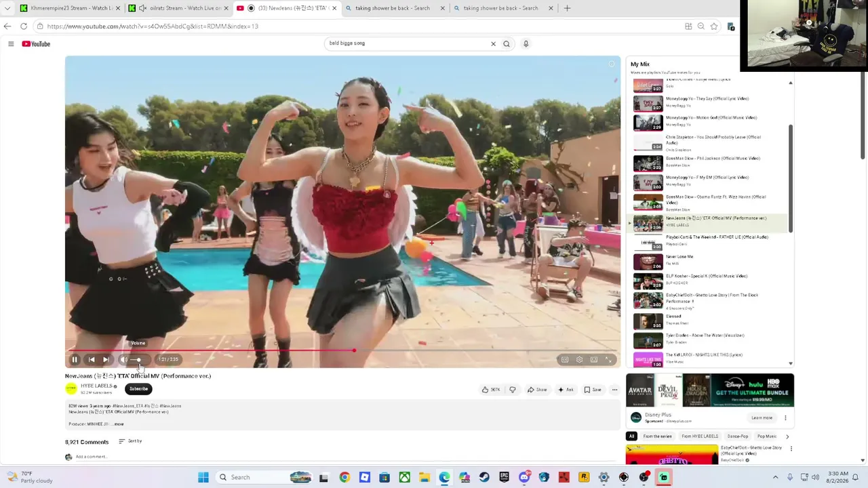This screenshot has width=868, height=488.
Task: Click the Add a comment field
Action: pyautogui.click(x=92, y=457)
